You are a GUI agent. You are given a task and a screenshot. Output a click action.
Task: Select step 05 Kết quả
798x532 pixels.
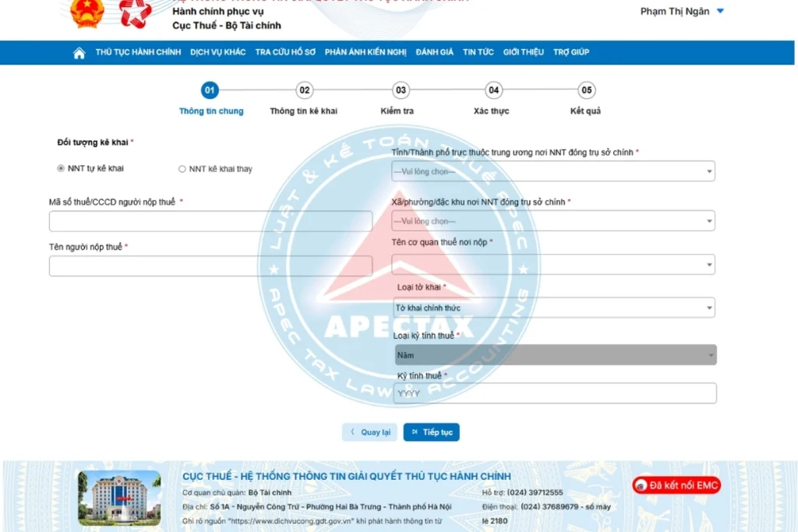(x=586, y=90)
